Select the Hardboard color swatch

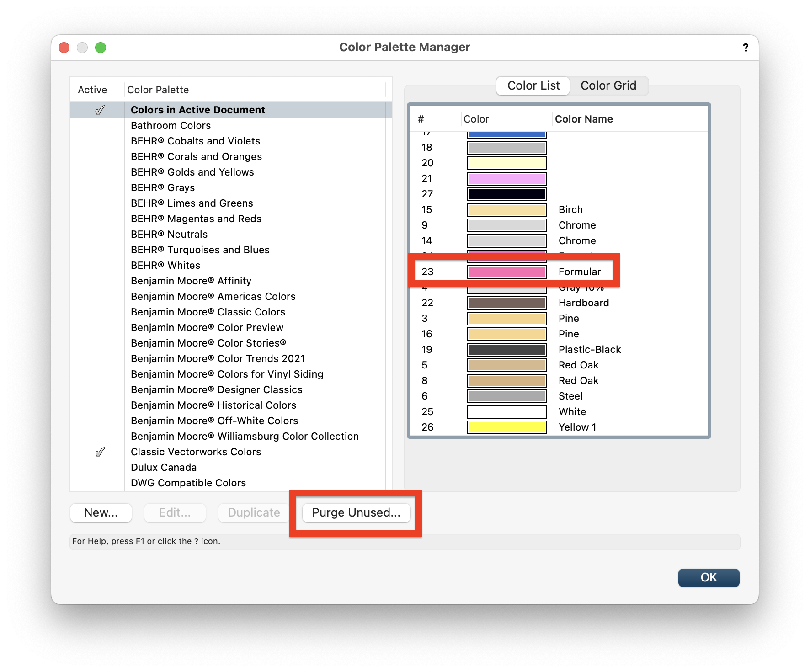(506, 303)
